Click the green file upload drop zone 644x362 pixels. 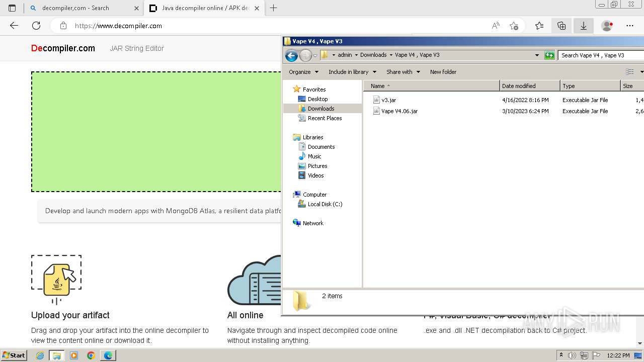[156, 132]
